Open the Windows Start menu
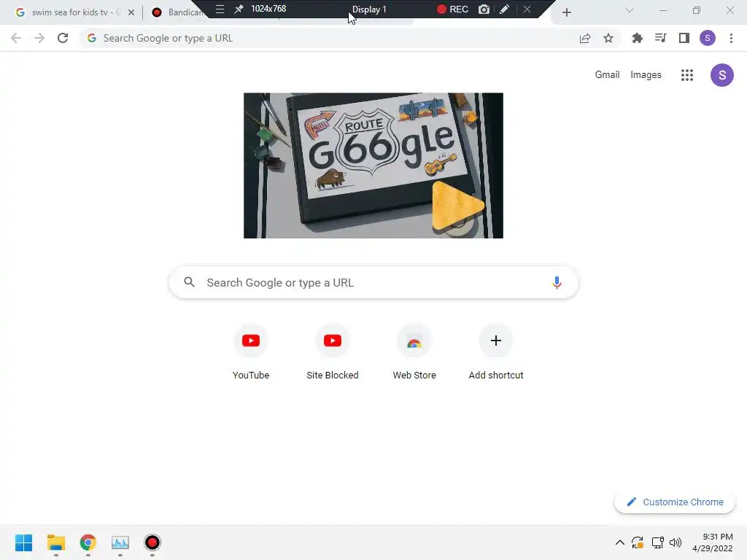The height and width of the screenshot is (560, 747). (x=24, y=542)
